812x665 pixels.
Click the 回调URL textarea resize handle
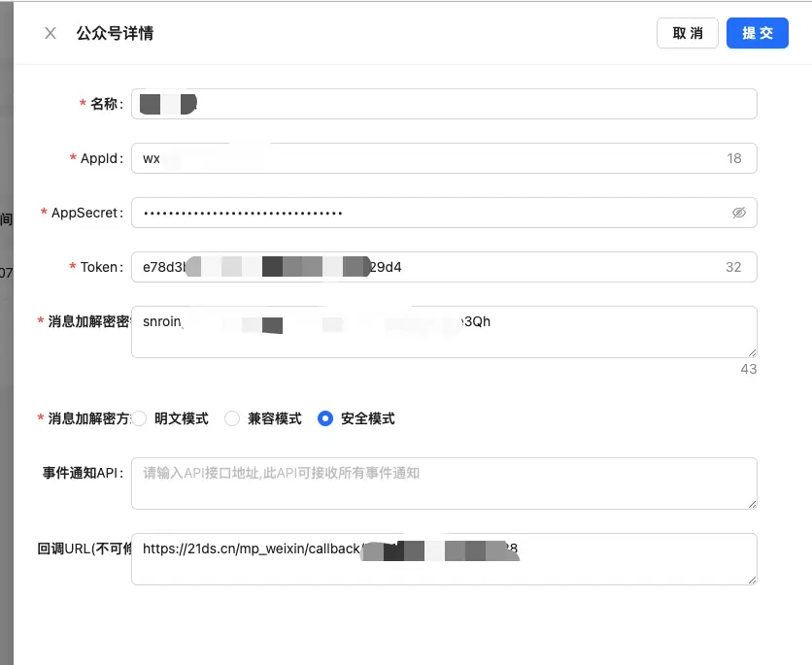[752, 581]
